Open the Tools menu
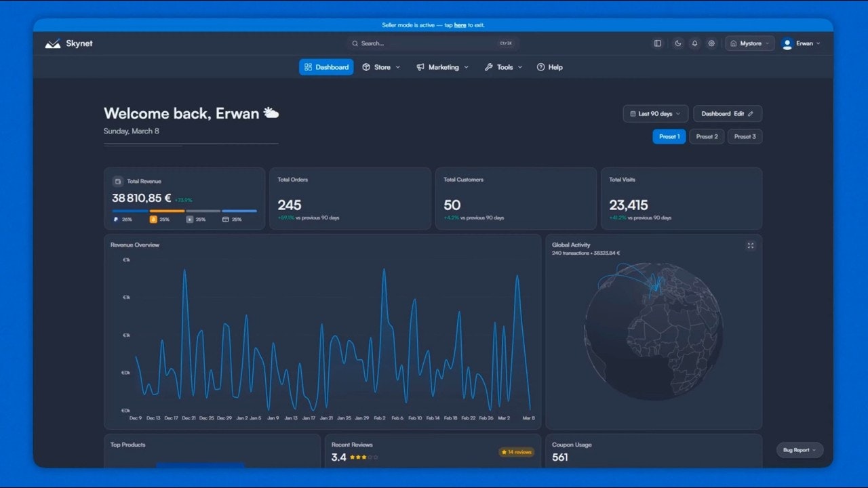This screenshot has height=488, width=868. point(503,67)
